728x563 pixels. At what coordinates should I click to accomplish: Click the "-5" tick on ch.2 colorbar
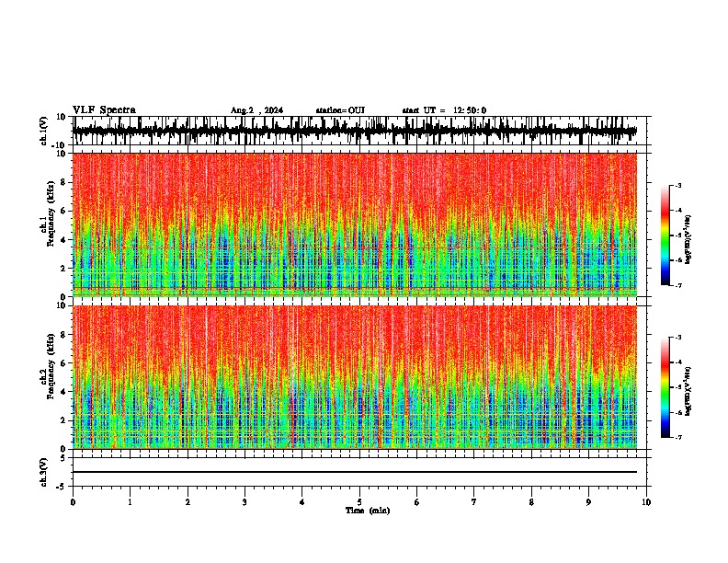click(677, 387)
